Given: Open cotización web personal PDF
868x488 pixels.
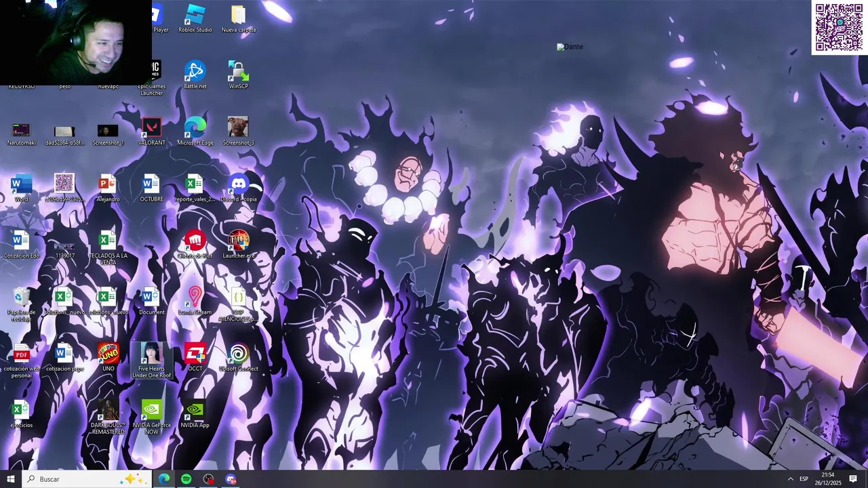Looking at the screenshot, I should tap(21, 361).
